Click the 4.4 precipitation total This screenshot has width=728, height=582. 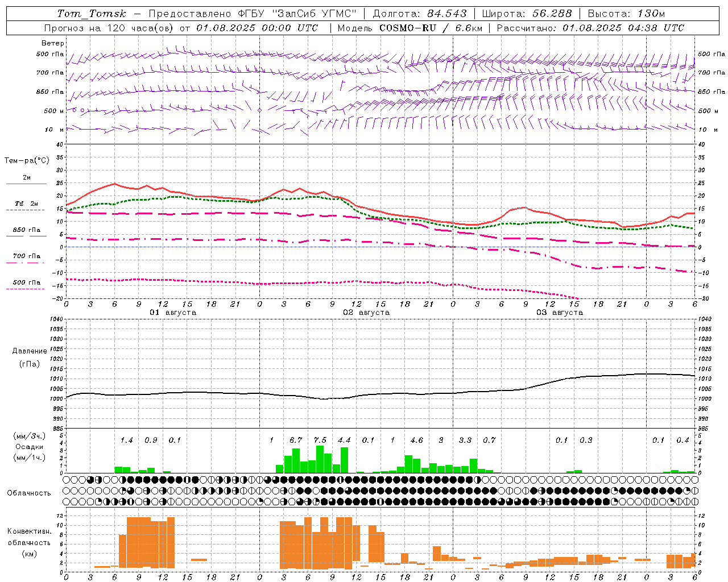point(344,440)
